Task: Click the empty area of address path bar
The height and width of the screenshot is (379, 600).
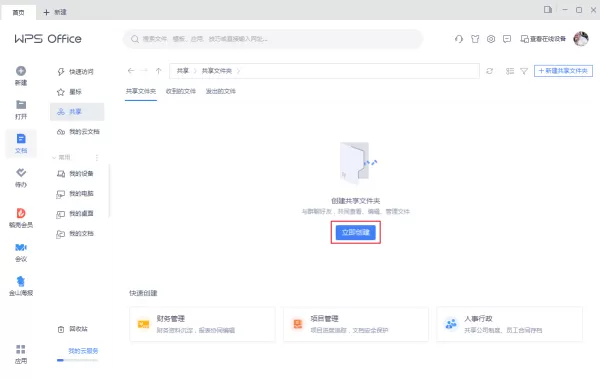Action: 360,71
